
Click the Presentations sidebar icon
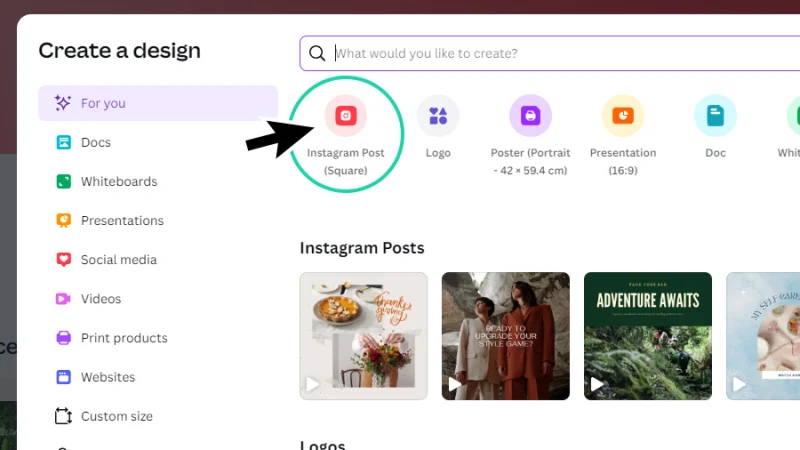63,220
